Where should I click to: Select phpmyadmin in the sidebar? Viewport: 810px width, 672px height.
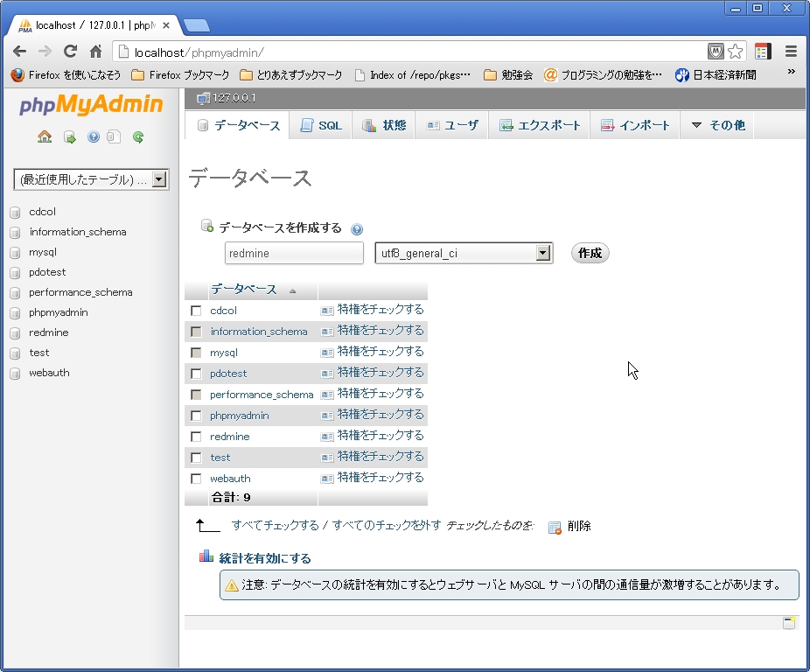click(x=59, y=312)
